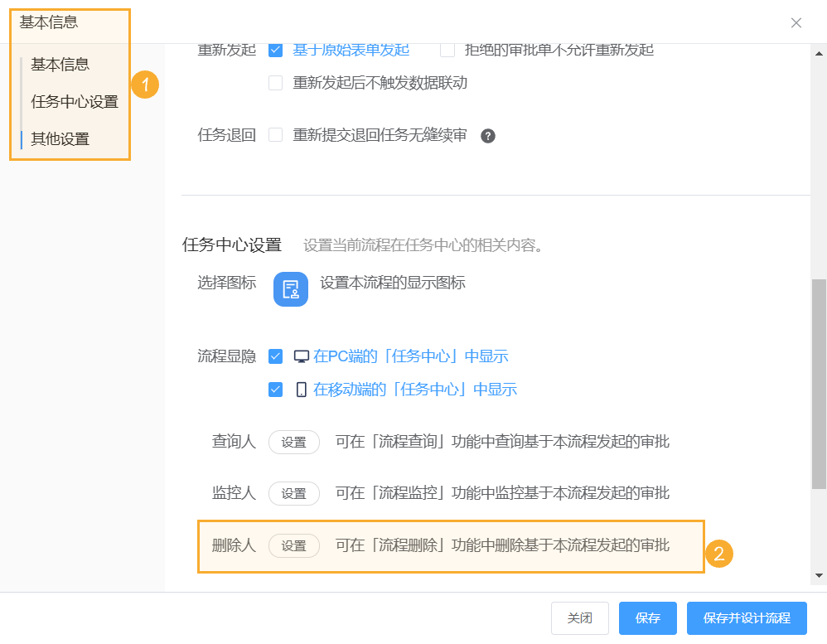The height and width of the screenshot is (644, 827).
Task: Open 设置 for 删除人
Action: pos(294,545)
